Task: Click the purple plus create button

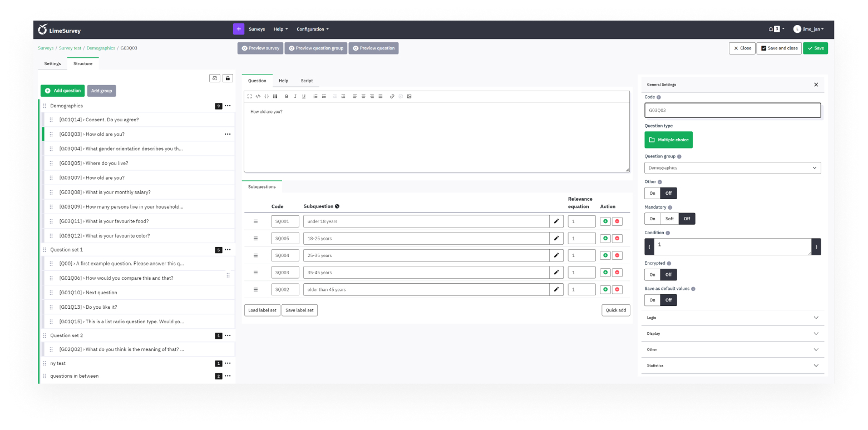Action: [238, 29]
